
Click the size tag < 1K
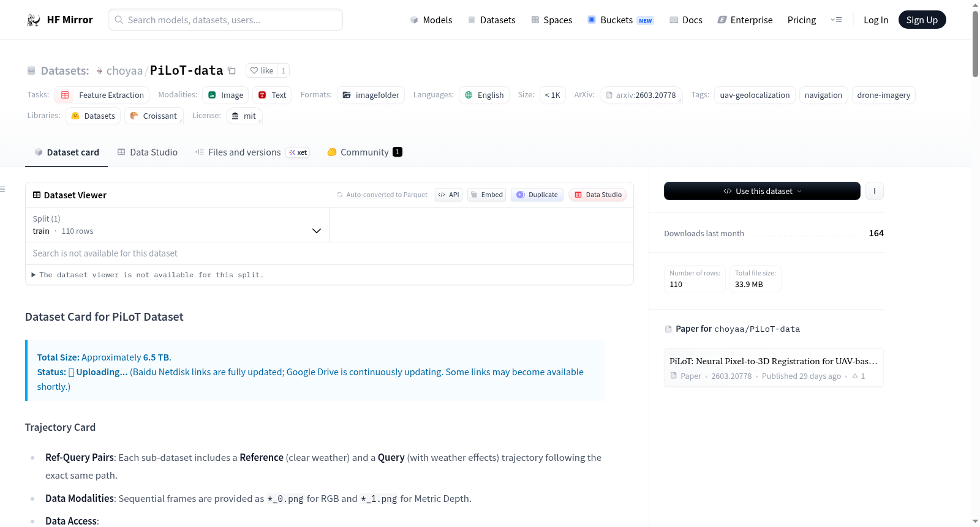[x=552, y=95]
